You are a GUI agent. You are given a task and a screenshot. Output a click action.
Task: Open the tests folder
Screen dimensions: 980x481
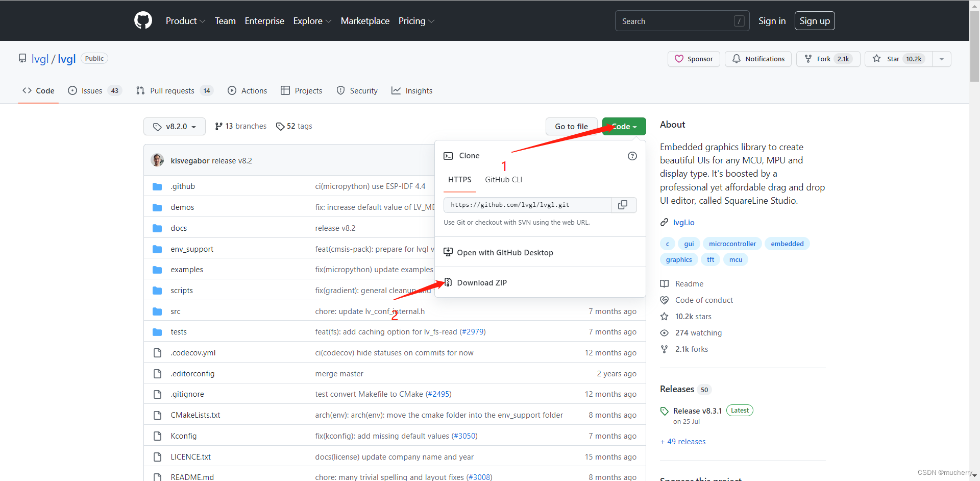pyautogui.click(x=179, y=332)
